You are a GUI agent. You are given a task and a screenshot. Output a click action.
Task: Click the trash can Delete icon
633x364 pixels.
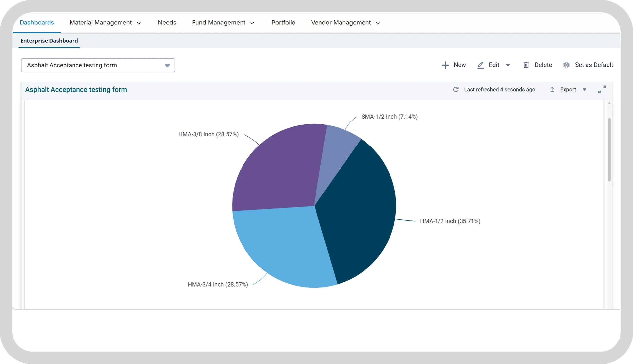pyautogui.click(x=526, y=65)
